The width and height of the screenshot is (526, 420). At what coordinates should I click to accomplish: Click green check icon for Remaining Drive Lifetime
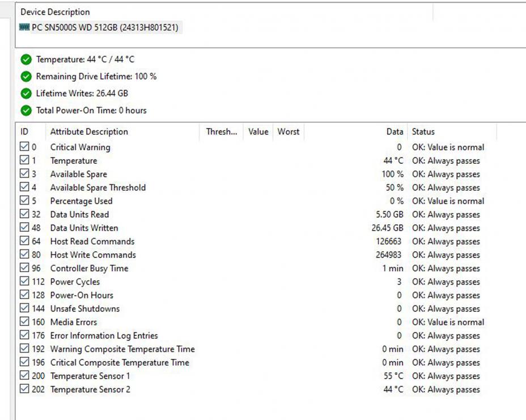pyautogui.click(x=26, y=77)
